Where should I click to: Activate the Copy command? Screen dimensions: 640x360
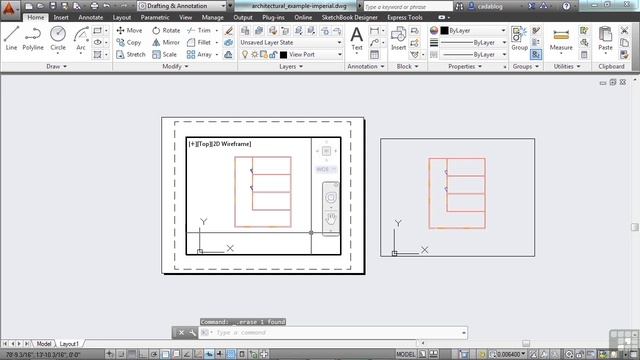point(129,42)
